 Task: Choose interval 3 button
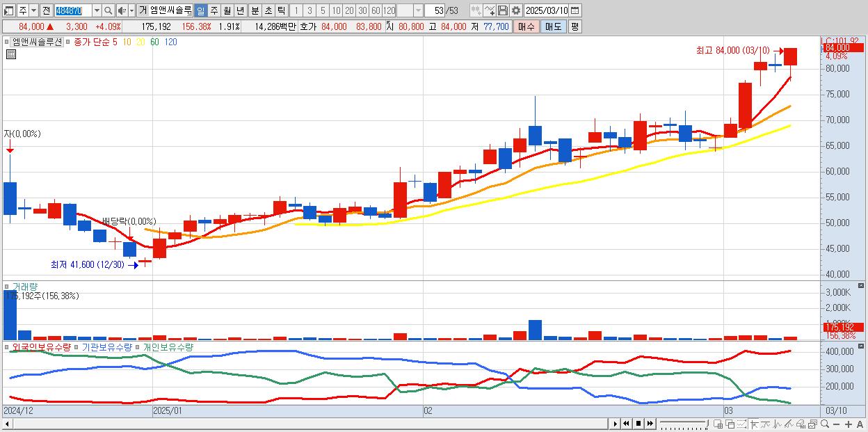coord(309,10)
